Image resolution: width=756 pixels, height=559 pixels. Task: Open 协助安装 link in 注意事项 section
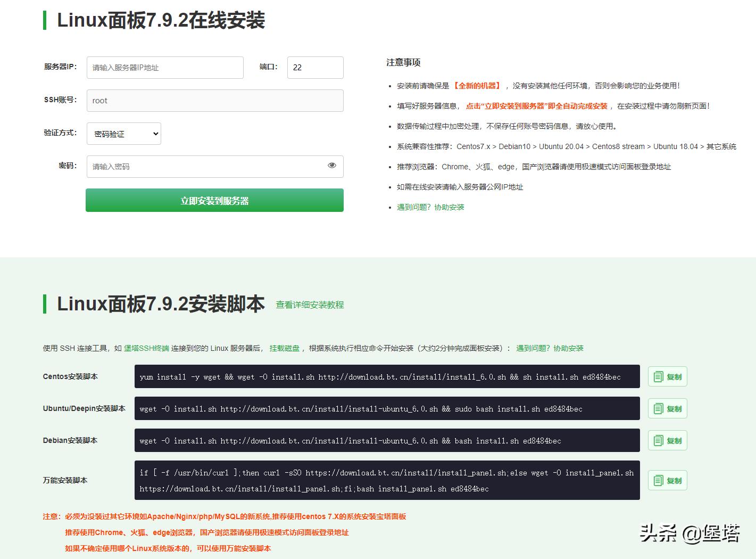click(448, 207)
